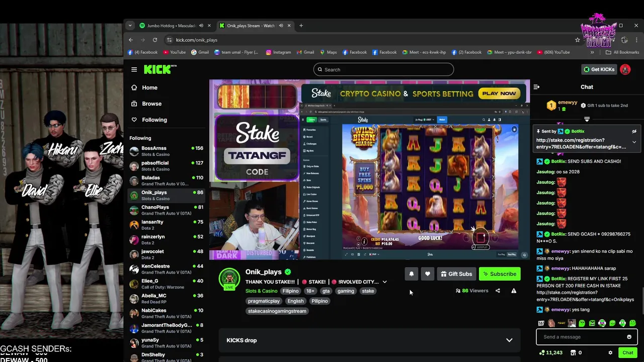644x362 pixels.
Task: Open the Kick hamburger menu
Action: point(134,69)
